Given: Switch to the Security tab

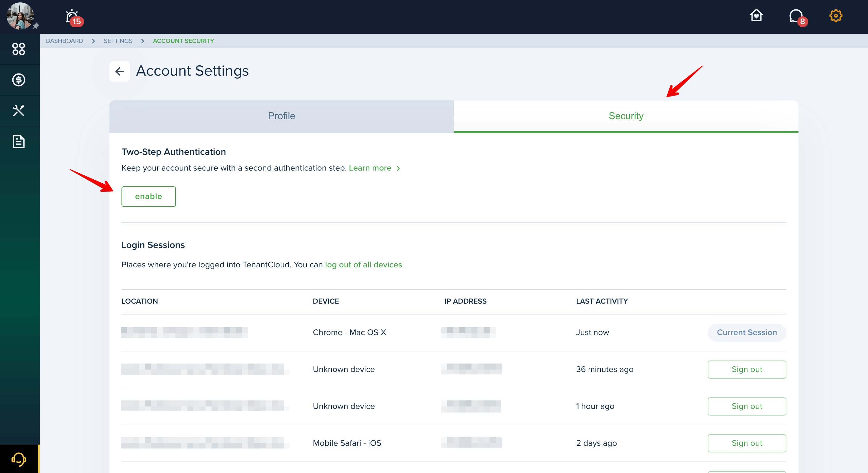Looking at the screenshot, I should click(626, 116).
